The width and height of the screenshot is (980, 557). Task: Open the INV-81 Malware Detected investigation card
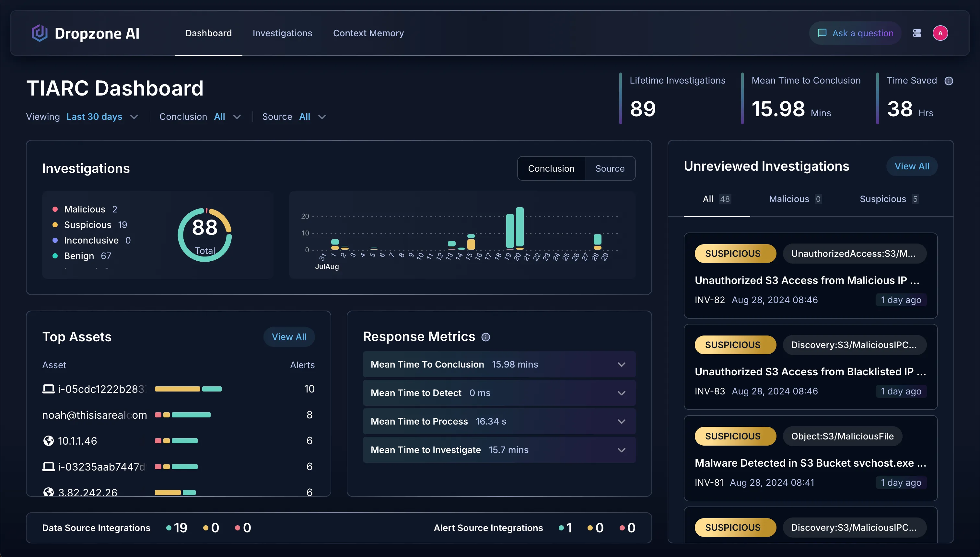[810, 463]
